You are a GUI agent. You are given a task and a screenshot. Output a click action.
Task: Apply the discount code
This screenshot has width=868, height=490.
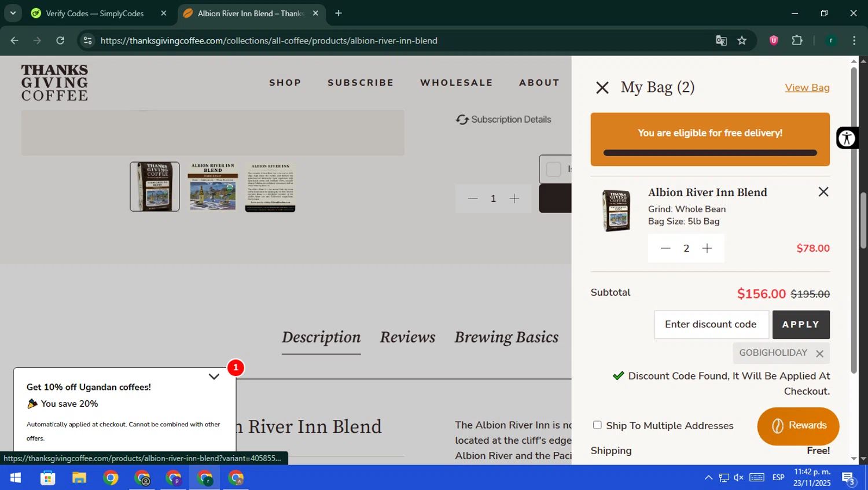click(801, 325)
